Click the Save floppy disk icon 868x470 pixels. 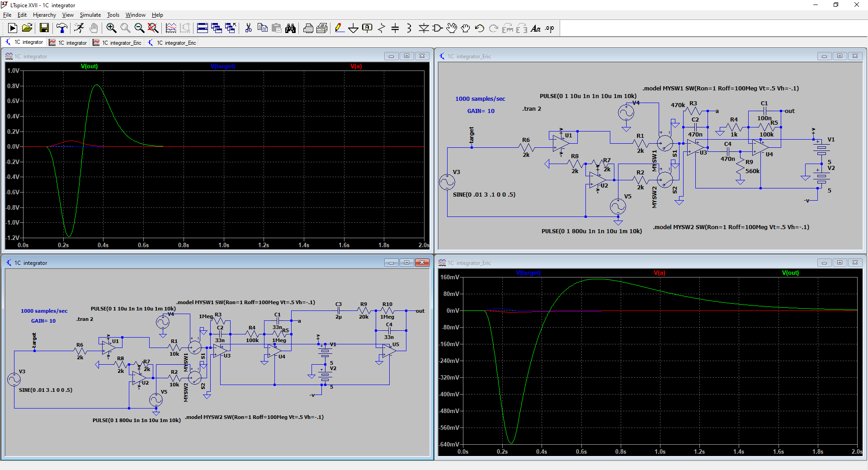(x=44, y=28)
